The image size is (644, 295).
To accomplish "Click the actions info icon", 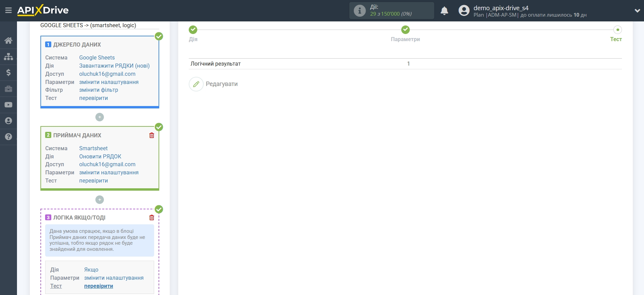I will pyautogui.click(x=360, y=11).
